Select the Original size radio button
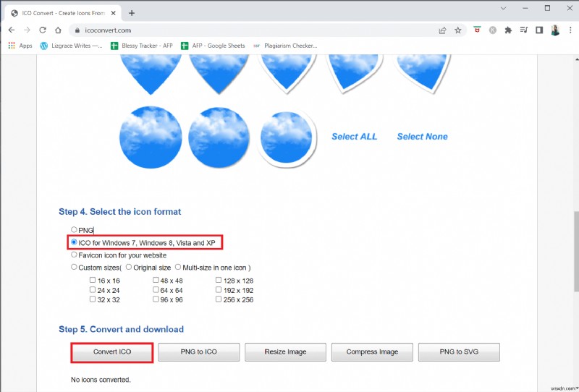 tap(129, 267)
